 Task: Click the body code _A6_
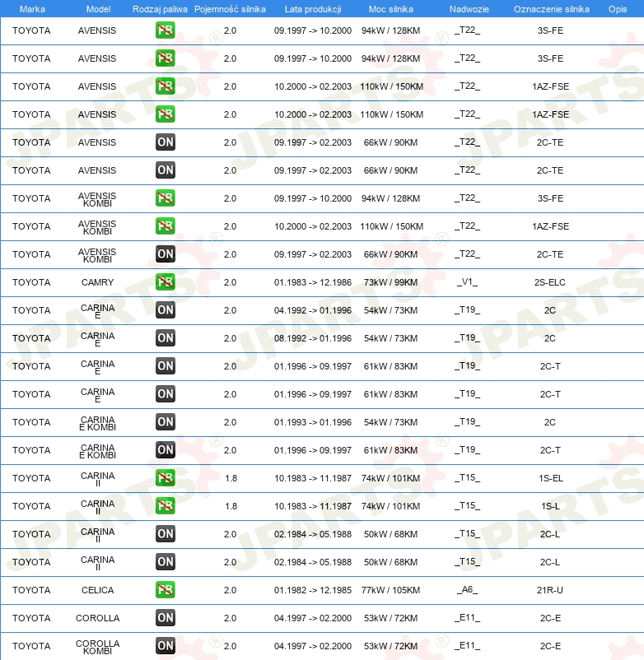[467, 590]
